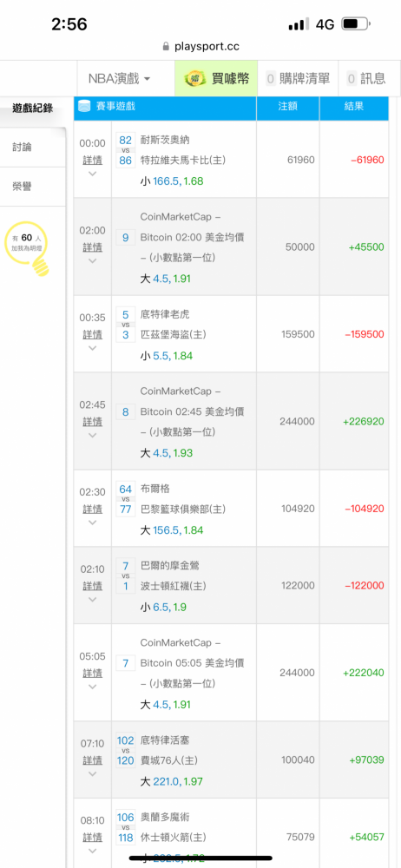This screenshot has width=401, height=868.
Task: Open 詳情 for the 08:10 game
Action: [x=93, y=838]
